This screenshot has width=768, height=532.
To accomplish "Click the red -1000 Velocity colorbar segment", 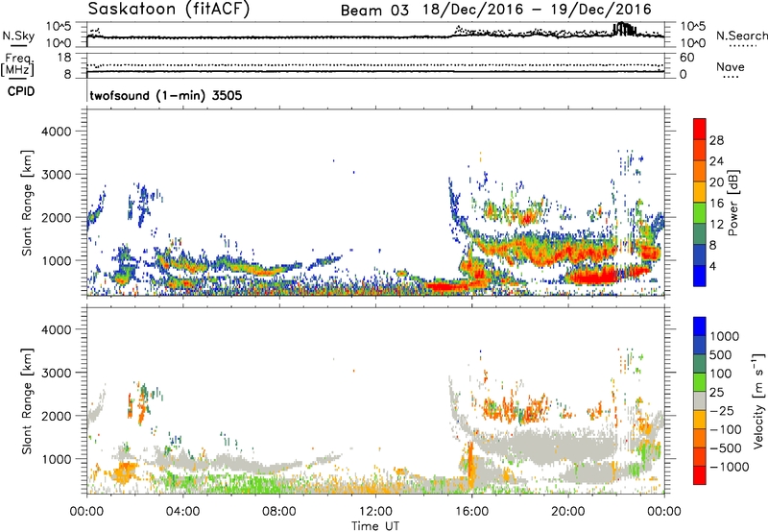I will (x=700, y=475).
